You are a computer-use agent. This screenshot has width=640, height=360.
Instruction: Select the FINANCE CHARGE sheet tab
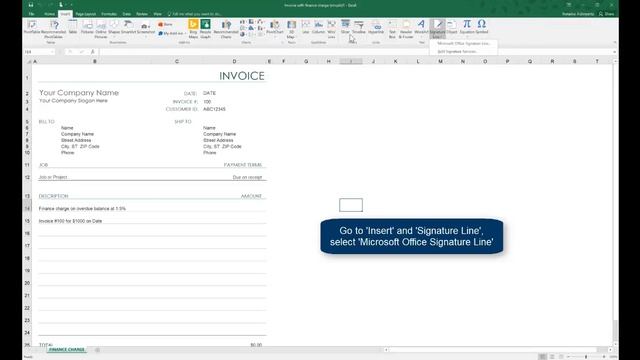click(x=67, y=350)
